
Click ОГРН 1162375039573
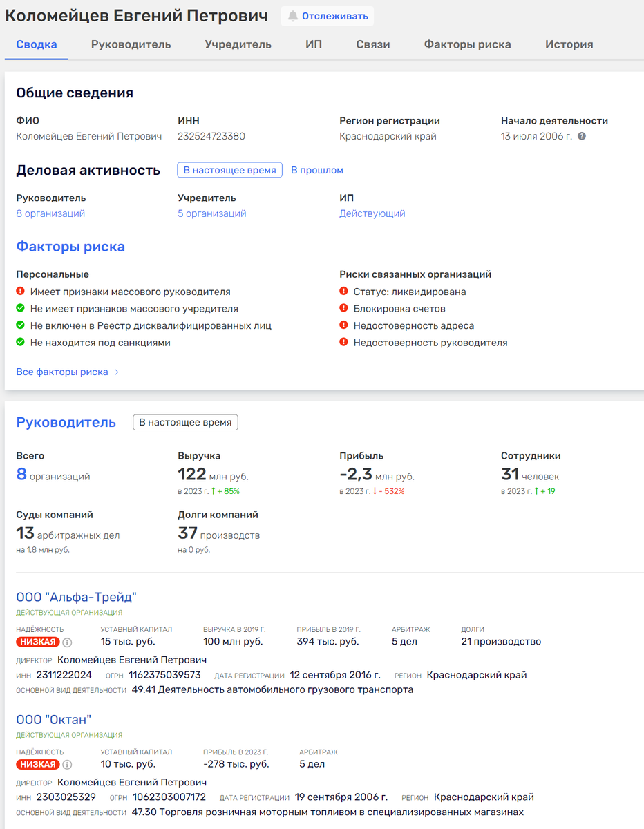[x=164, y=675]
